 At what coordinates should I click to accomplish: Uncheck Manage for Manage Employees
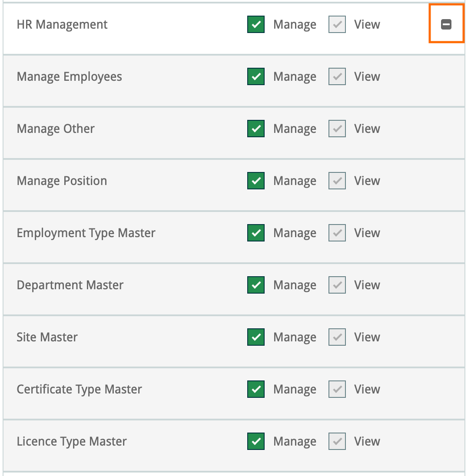tap(256, 77)
